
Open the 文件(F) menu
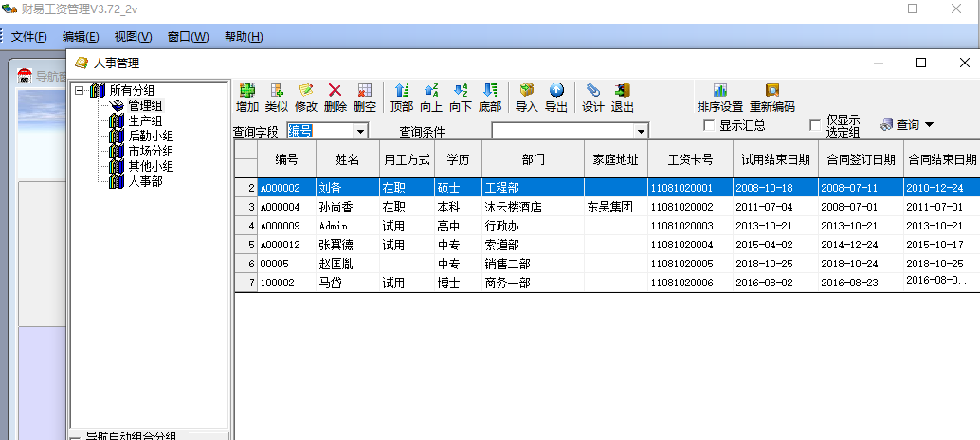[x=29, y=37]
